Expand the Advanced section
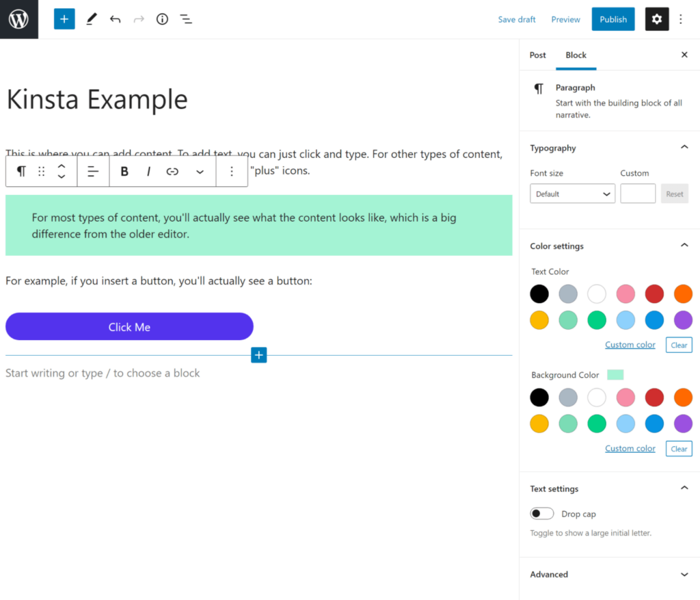This screenshot has width=700, height=600. [x=684, y=575]
